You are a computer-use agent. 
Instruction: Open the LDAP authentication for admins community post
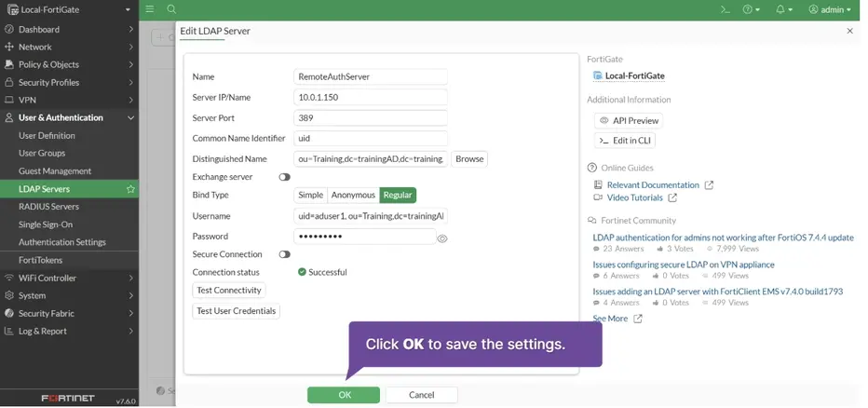point(723,238)
